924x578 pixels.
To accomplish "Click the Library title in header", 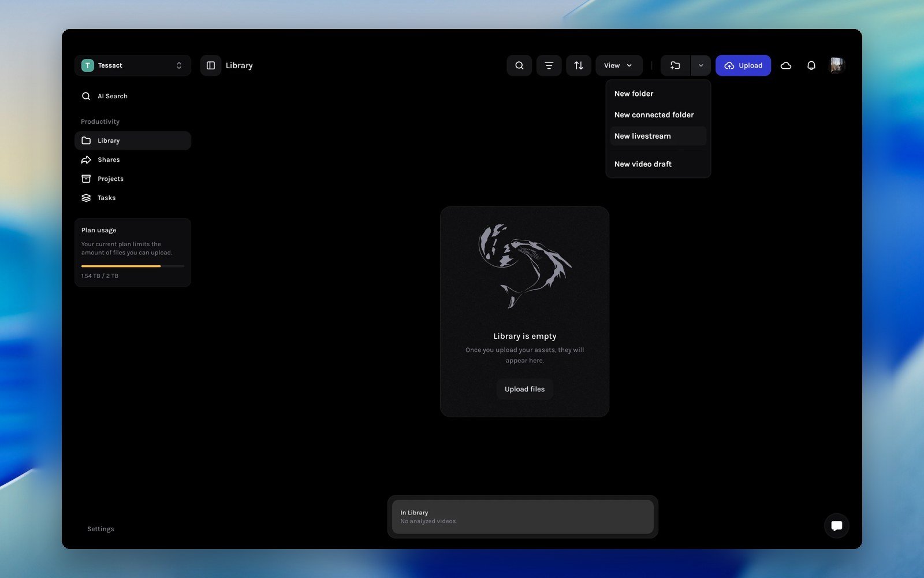I will pos(239,65).
